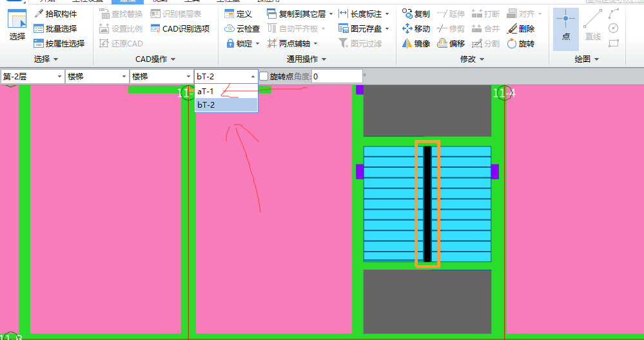The image size is (644, 340).
Task: Click the 延伸 extend tool
Action: pos(451,14)
